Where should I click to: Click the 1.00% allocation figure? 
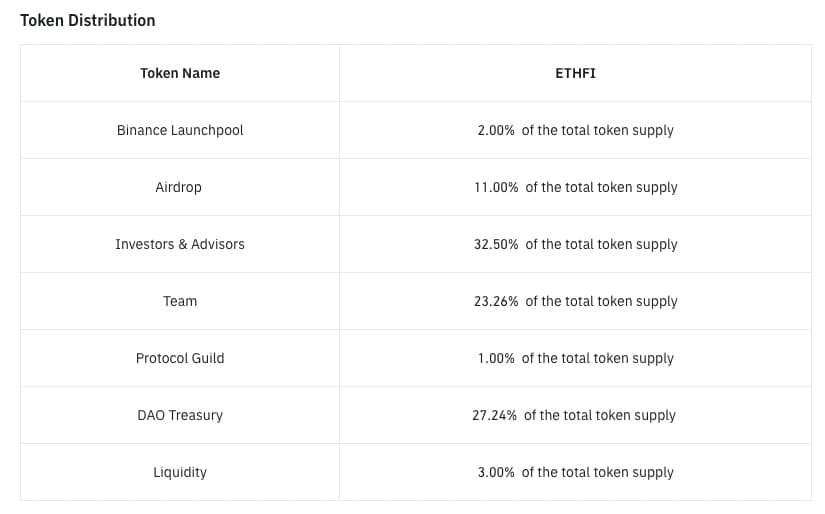point(495,358)
